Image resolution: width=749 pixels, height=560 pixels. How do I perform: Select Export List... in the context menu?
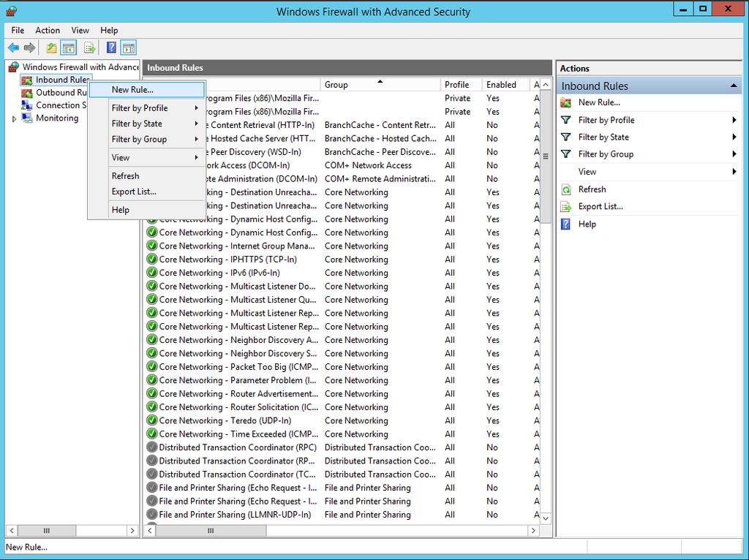click(146, 192)
